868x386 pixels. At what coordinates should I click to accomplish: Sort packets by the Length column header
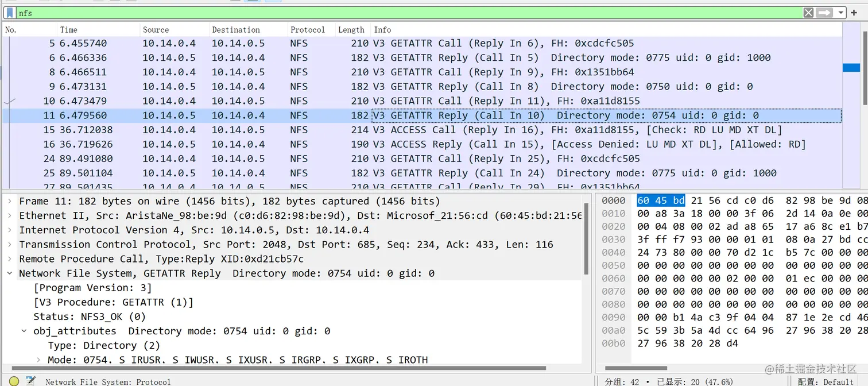[x=352, y=30]
